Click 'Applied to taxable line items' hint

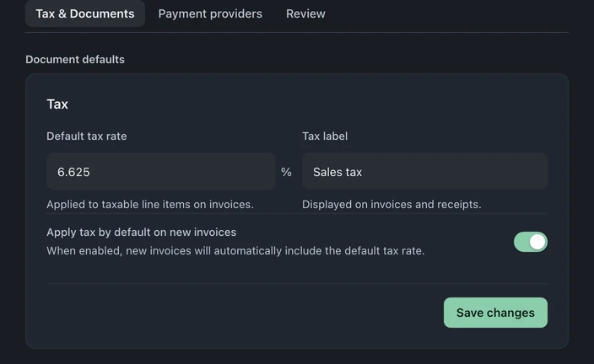coord(150,204)
